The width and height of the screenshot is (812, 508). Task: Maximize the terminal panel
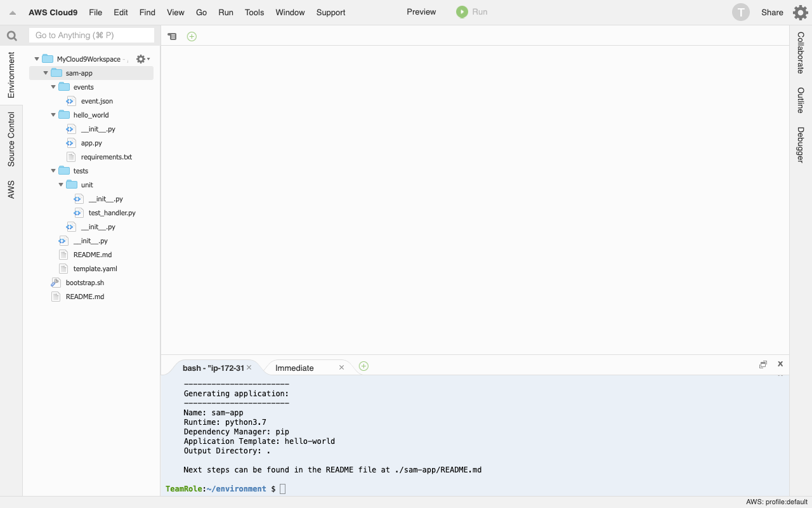pos(763,364)
